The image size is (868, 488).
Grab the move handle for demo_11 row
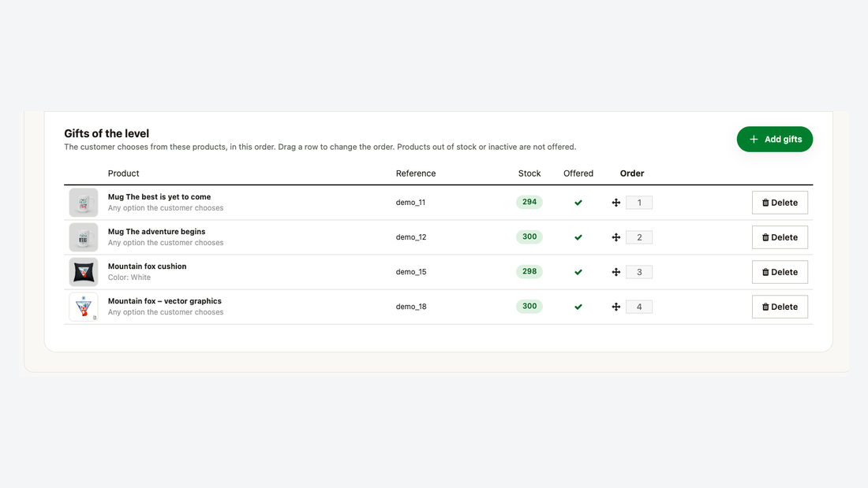pyautogui.click(x=615, y=203)
